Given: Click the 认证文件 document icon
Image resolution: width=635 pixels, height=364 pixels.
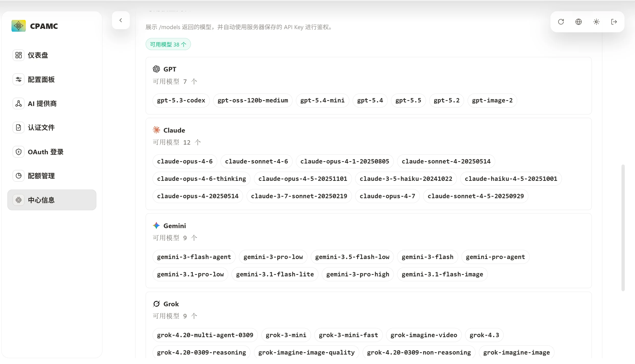Looking at the screenshot, I should [18, 127].
